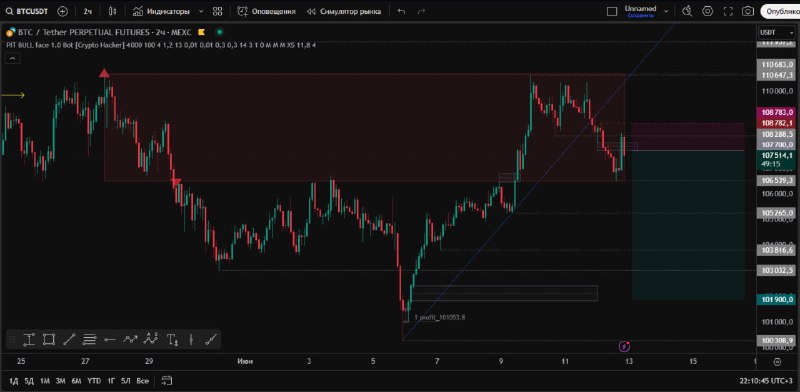Launch the Симулятор рынка replay mode
The image size is (800, 392).
tap(344, 11)
